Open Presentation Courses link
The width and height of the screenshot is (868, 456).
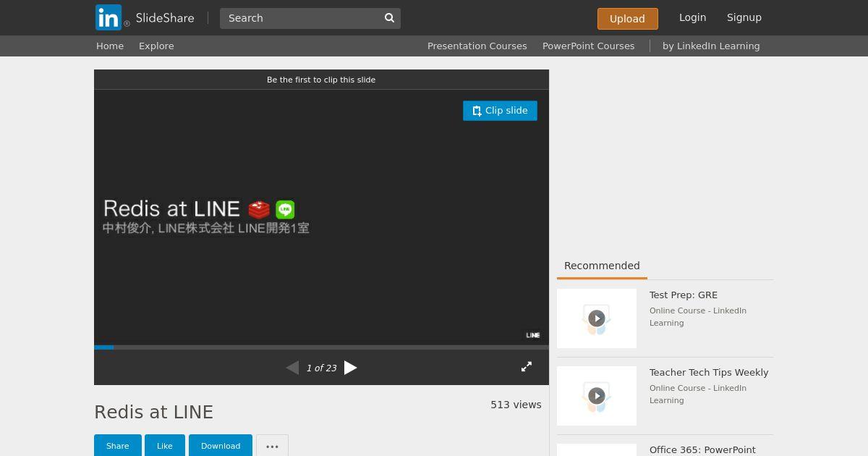coord(477,46)
